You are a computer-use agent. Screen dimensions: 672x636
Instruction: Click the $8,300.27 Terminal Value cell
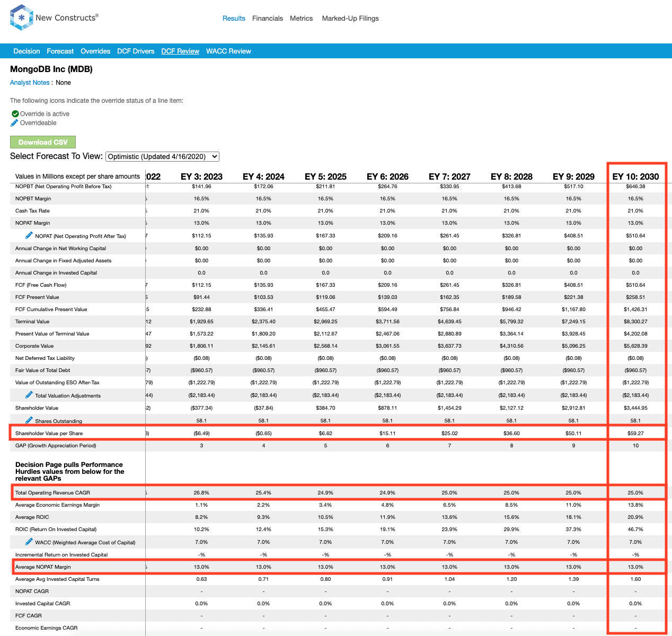[635, 322]
